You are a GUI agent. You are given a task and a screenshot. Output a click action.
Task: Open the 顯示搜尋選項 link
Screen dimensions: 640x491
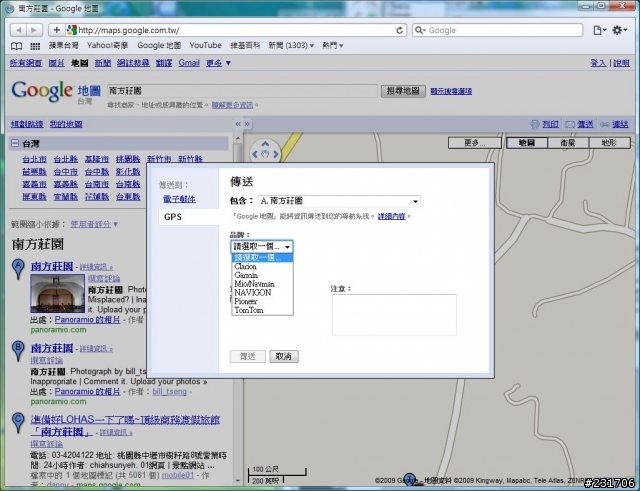(x=451, y=91)
